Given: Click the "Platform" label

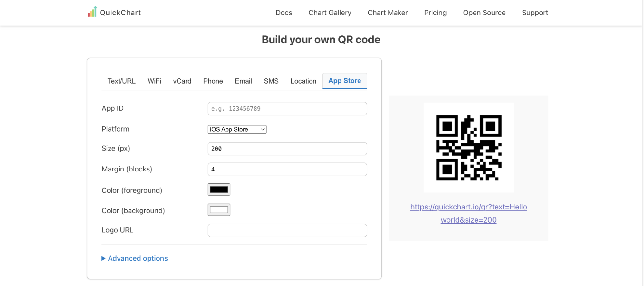Looking at the screenshot, I should [115, 129].
